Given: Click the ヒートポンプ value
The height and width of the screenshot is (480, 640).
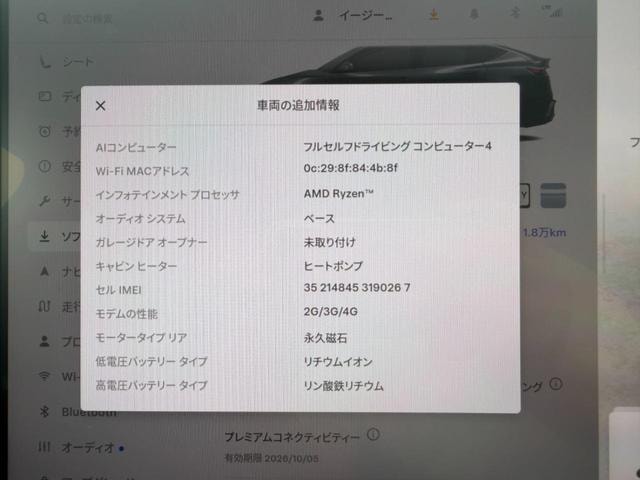Looking at the screenshot, I should pyautogui.click(x=333, y=266).
